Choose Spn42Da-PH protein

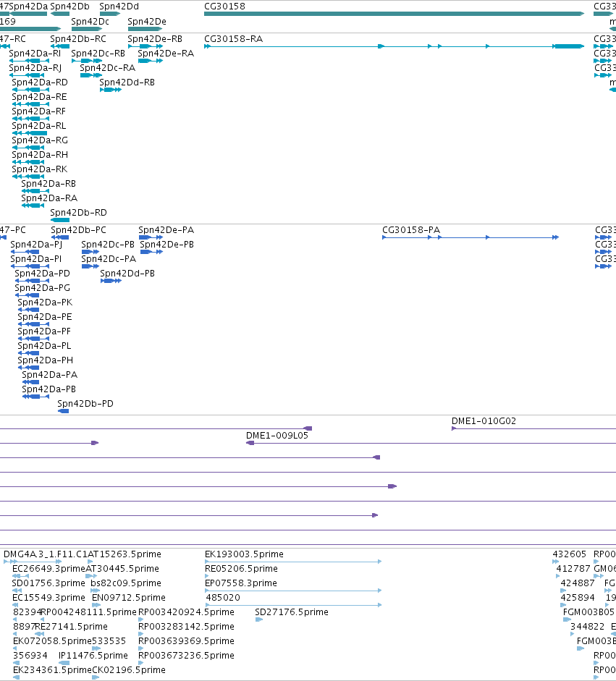(45, 360)
